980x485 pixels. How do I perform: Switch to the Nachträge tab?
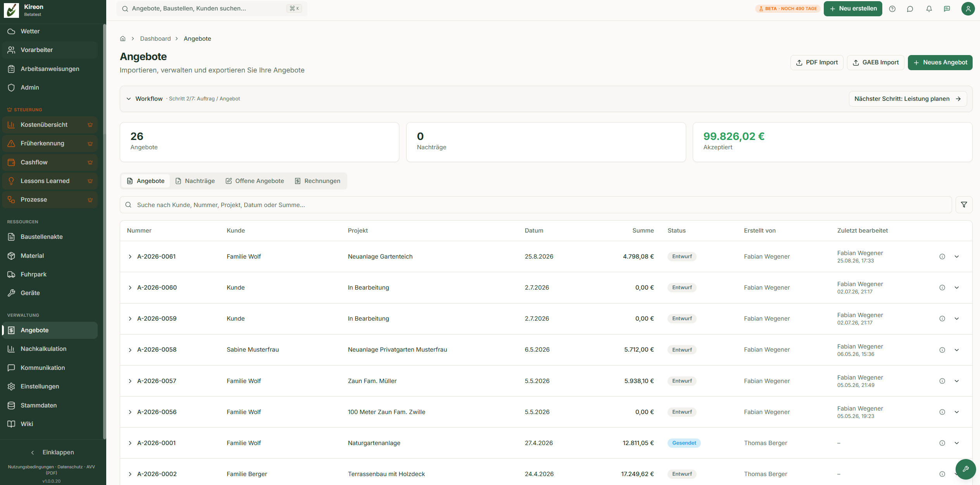(195, 181)
